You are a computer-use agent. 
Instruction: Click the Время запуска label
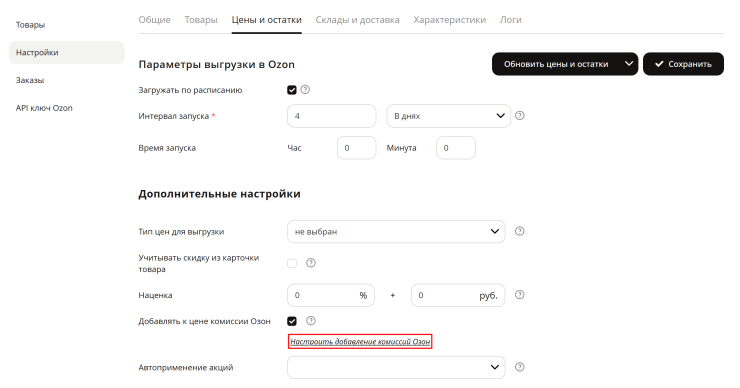(x=167, y=148)
